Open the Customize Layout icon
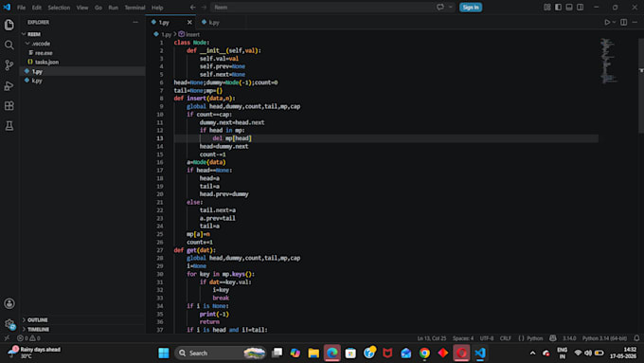Image resolution: width=644 pixels, height=363 pixels. coord(547,7)
